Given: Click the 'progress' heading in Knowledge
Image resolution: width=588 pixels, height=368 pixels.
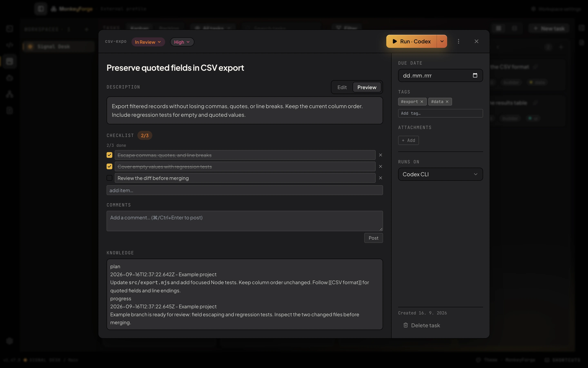Looking at the screenshot, I should 120,298.
